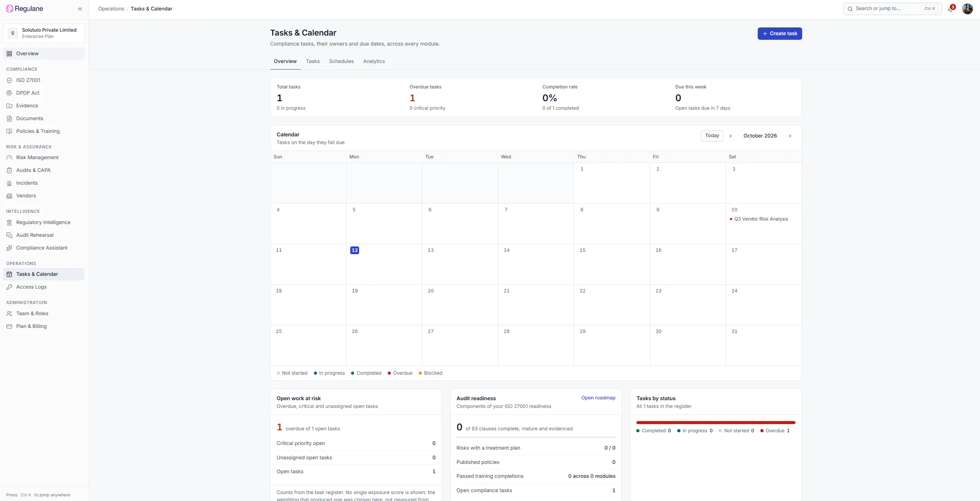Click the DPDP Act fingerprint icon
980x501 pixels.
tap(9, 93)
